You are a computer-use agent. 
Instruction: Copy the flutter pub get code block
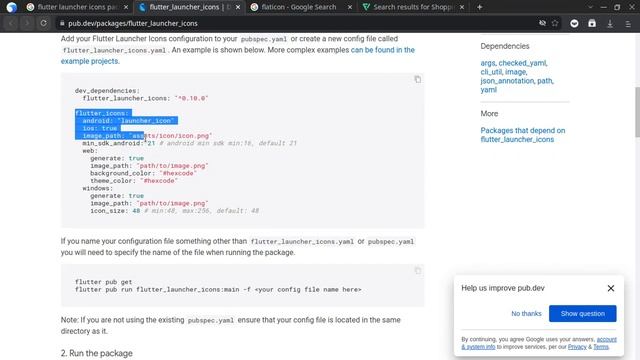(418, 271)
